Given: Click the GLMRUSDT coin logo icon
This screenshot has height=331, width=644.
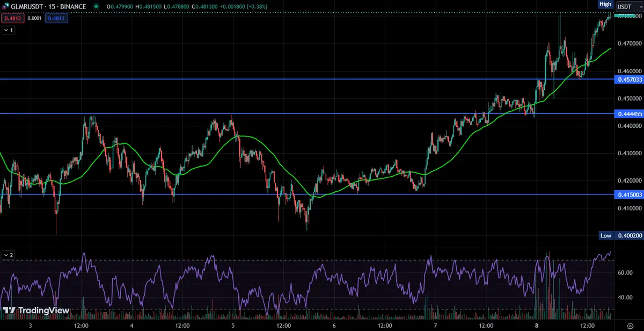Looking at the screenshot, I should pyautogui.click(x=5, y=6).
